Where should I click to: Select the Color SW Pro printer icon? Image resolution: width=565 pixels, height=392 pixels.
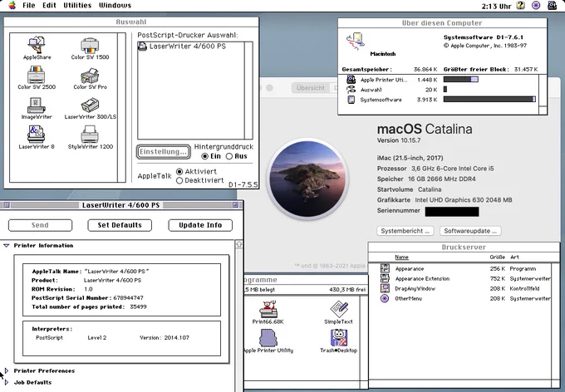click(90, 76)
